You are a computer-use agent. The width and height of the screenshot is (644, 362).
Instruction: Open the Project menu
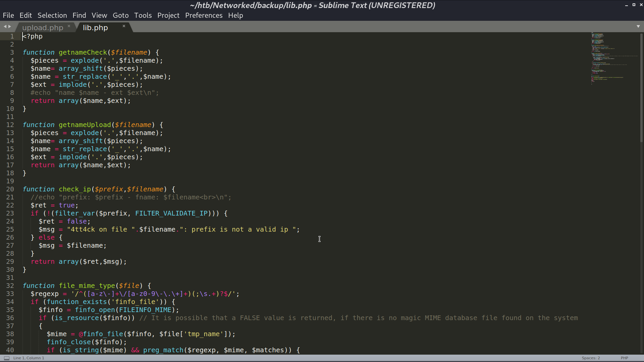pos(168,15)
